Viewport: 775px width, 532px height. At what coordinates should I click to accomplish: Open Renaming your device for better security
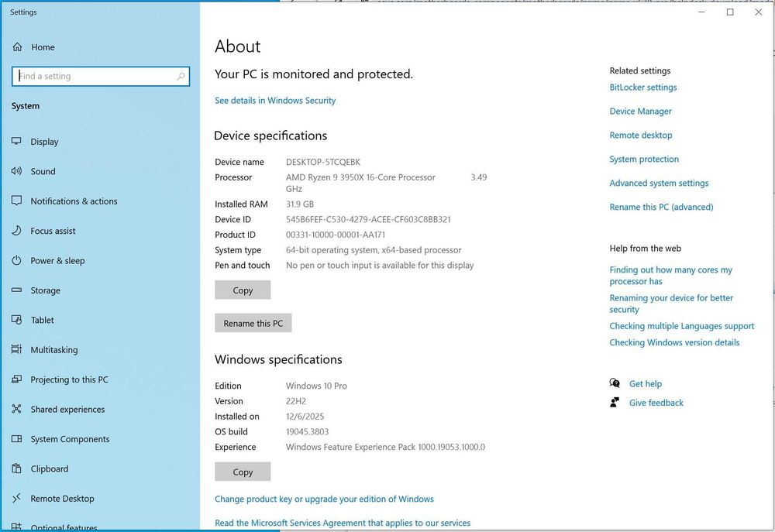tap(671, 304)
